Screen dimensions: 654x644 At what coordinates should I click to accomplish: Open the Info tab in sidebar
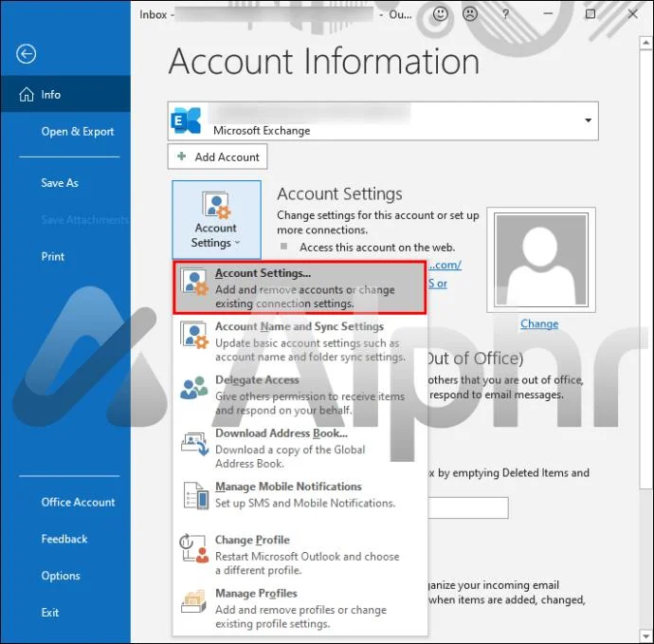tap(65, 94)
